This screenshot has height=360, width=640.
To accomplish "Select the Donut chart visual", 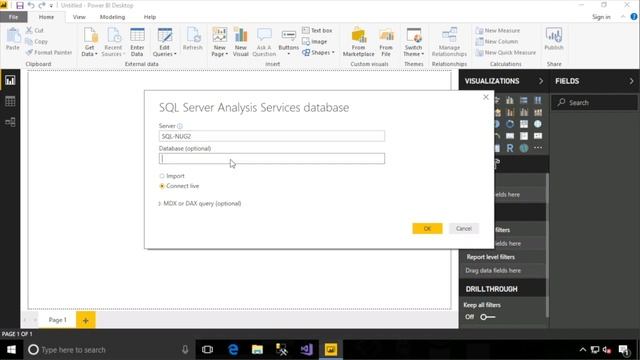I will (510, 124).
